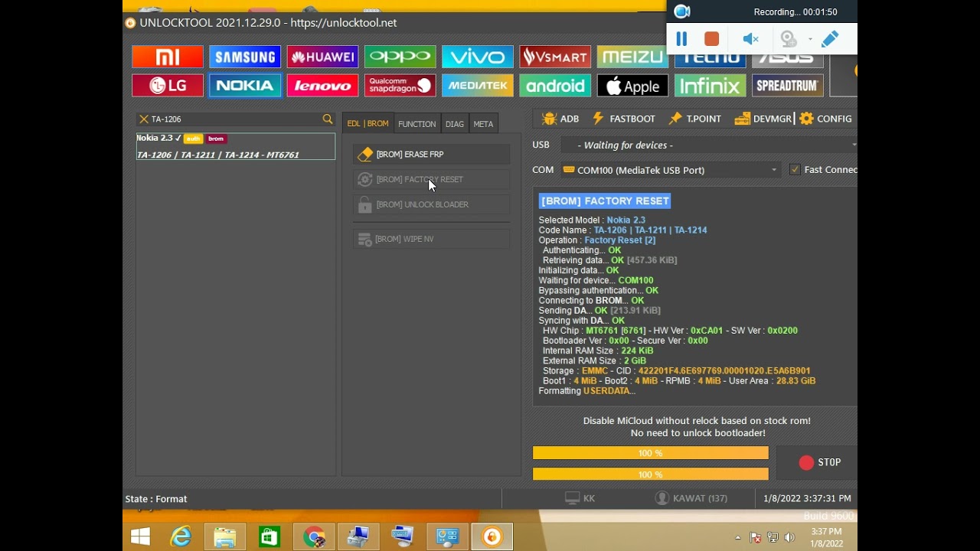Click [BROM] FACTORY RESET button

432,180
